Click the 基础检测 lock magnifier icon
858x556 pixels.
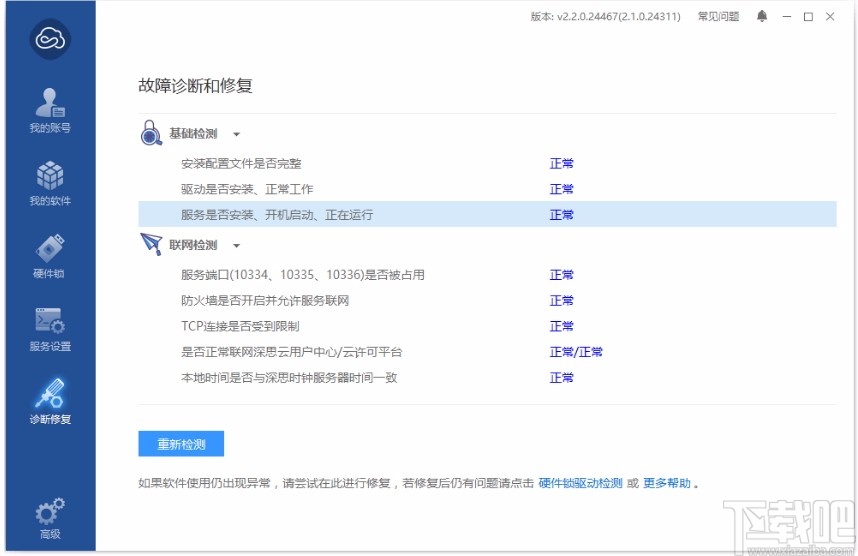tap(151, 133)
